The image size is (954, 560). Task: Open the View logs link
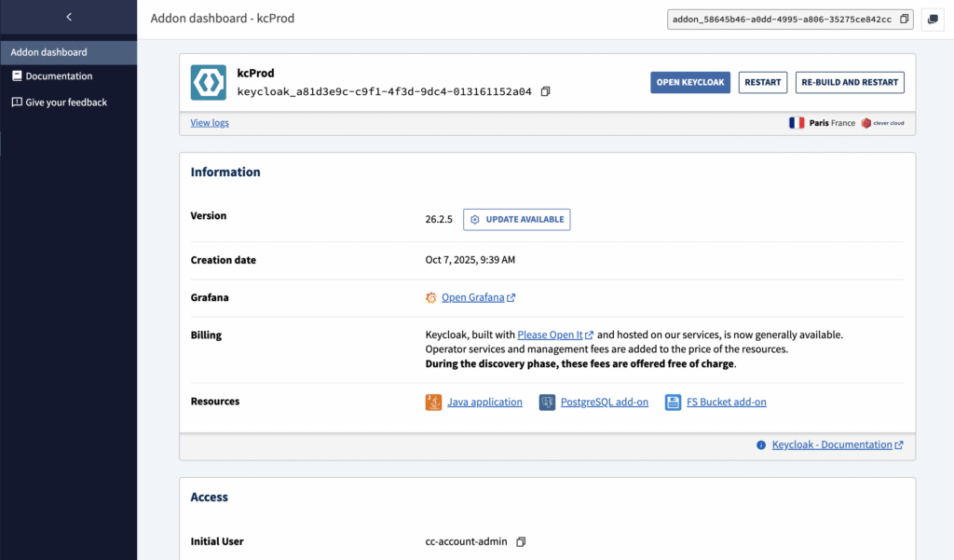point(210,122)
